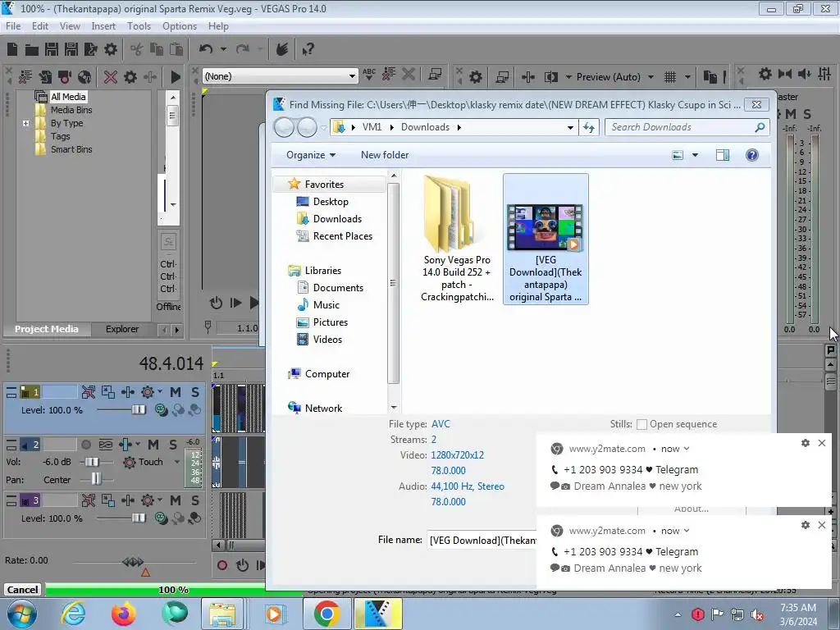Viewport: 840px width, 630px height.
Task: Click the refresh button beside the address bar
Action: [x=589, y=127]
